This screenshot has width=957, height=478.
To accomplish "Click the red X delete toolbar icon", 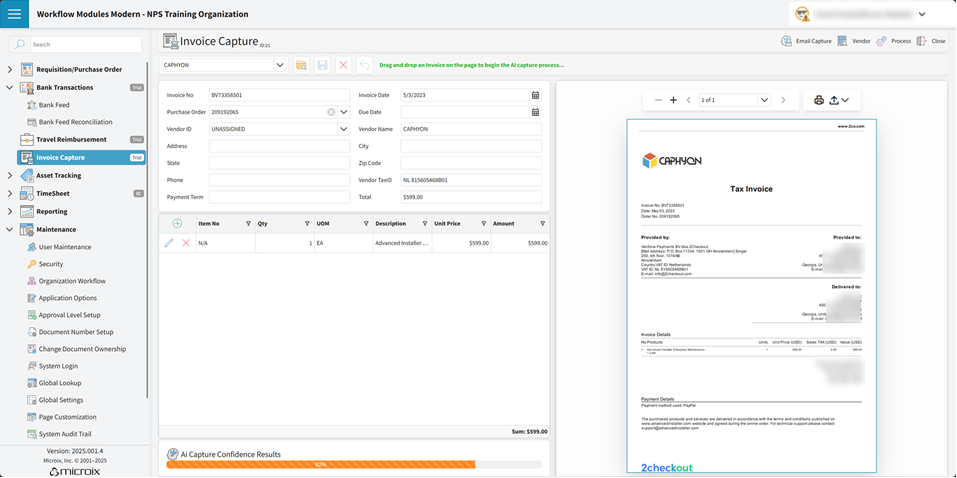I will pyautogui.click(x=343, y=65).
